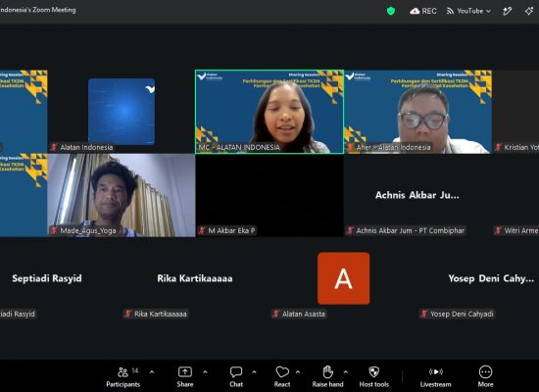Click the Septiadi Rasyid name text
539x392 pixels.
click(x=47, y=278)
